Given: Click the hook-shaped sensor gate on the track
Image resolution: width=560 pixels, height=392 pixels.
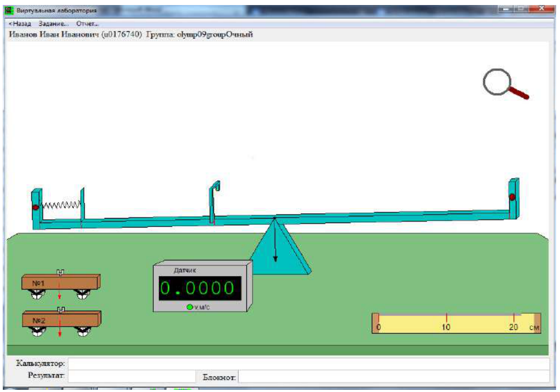Looking at the screenshot, I should click(214, 202).
